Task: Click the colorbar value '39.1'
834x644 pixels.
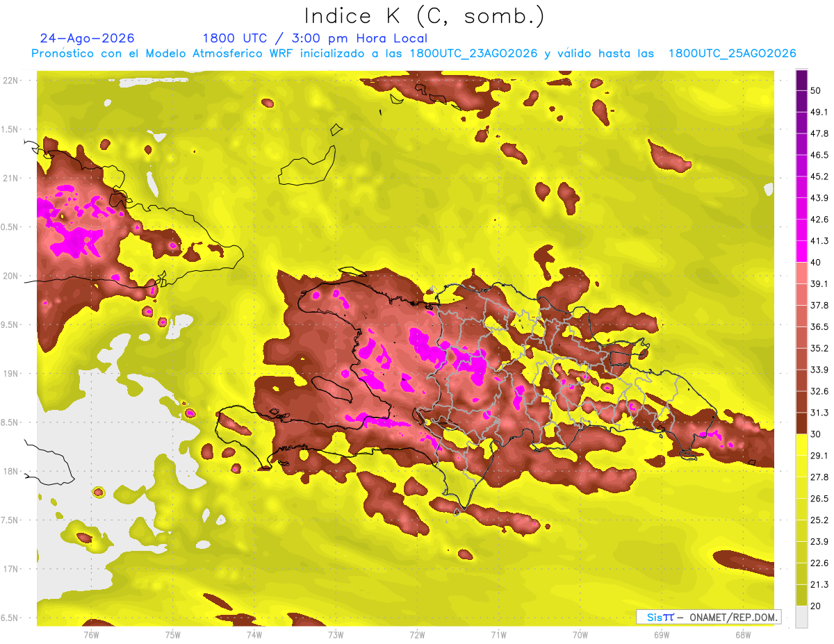Action: (819, 283)
